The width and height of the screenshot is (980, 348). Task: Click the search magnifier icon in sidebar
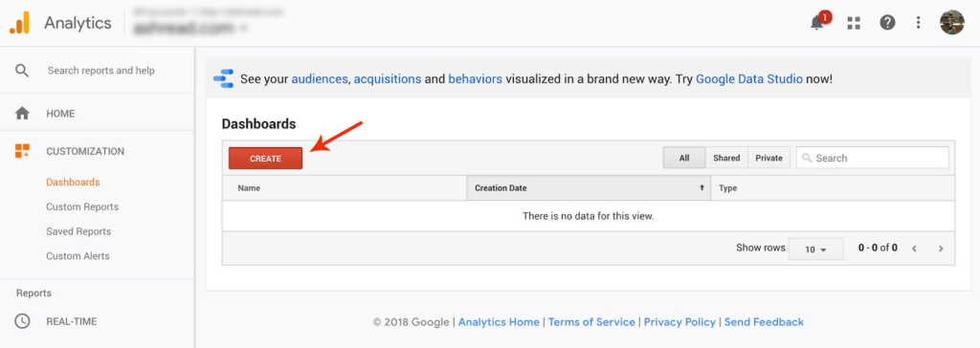click(22, 71)
